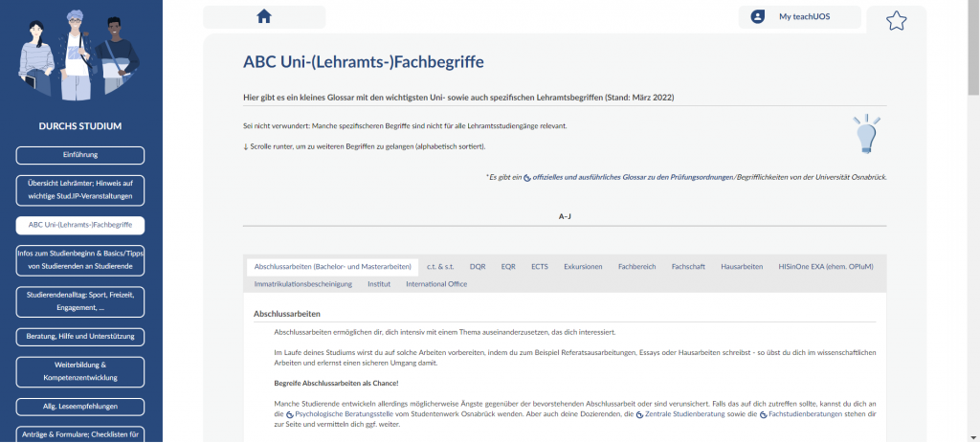Open Übersicht Lehrämter sidebar item
Image resolution: width=980 pixels, height=443 pixels.
click(80, 189)
